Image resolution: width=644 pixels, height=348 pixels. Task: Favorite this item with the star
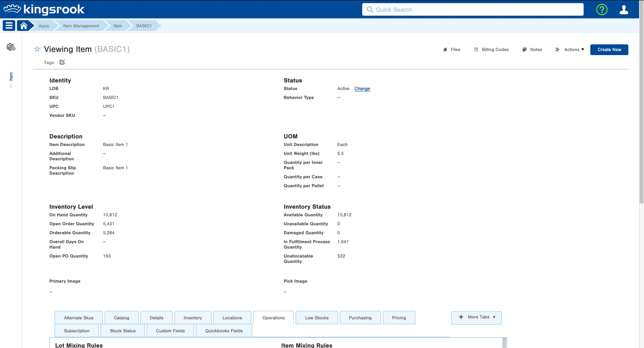(x=37, y=49)
